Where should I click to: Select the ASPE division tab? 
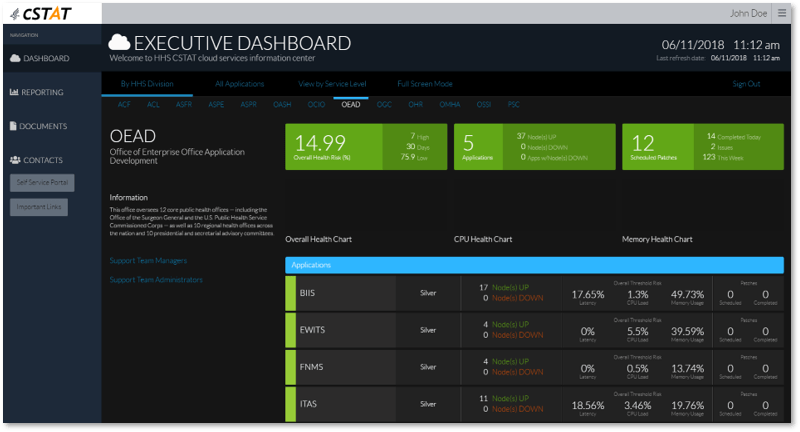(216, 105)
